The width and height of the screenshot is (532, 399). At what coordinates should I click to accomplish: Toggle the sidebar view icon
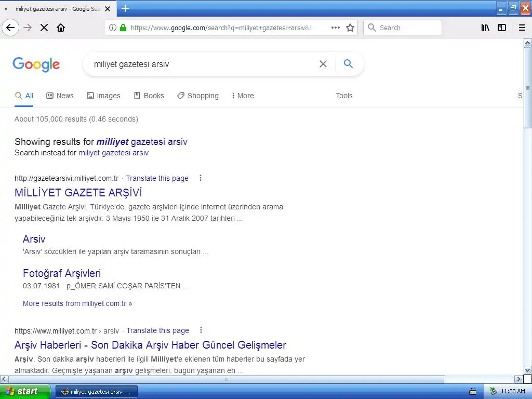[502, 28]
